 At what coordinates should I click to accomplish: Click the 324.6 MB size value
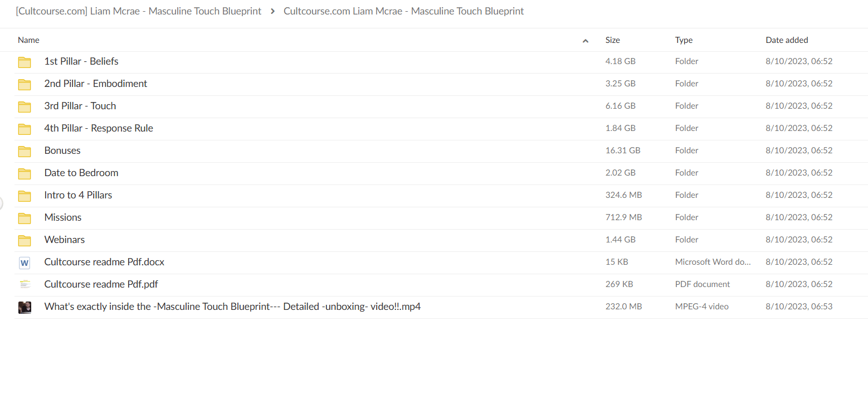click(623, 195)
